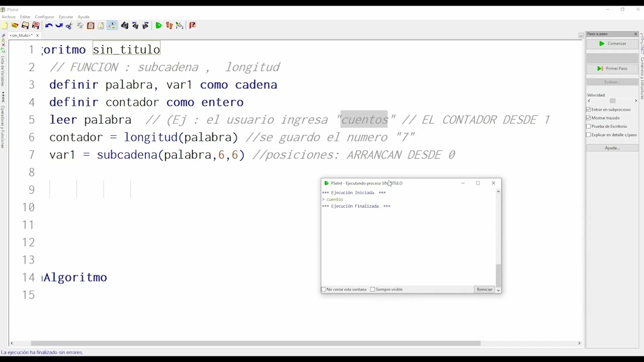Screen dimensions: 644x362
Task: Close the sin_titulo tab
Action: click(x=37, y=36)
